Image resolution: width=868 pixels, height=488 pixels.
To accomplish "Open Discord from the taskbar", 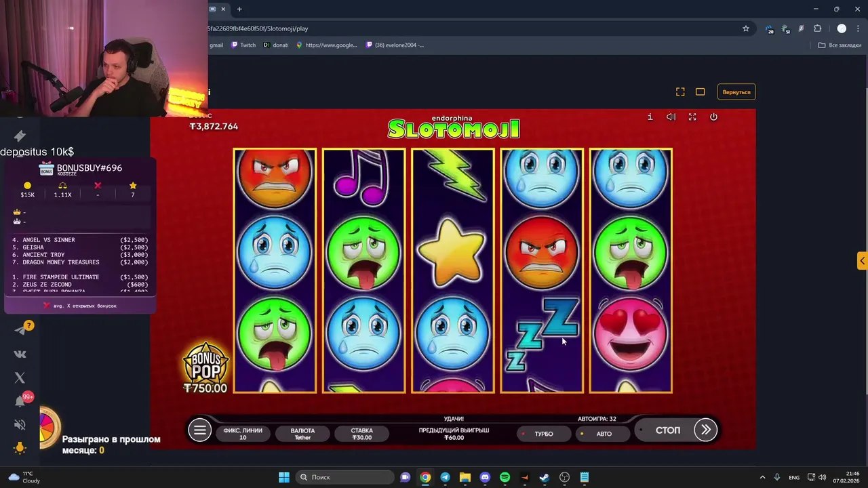I will click(485, 477).
